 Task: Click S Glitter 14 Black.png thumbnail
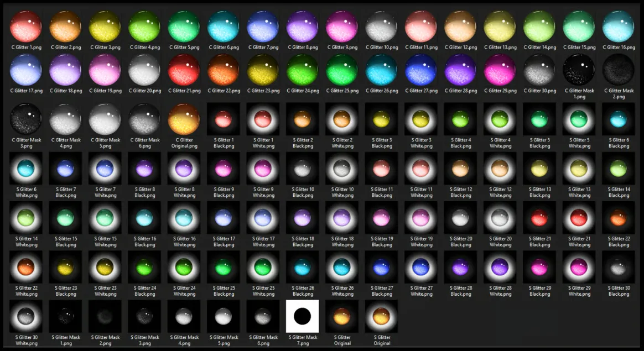pos(619,168)
